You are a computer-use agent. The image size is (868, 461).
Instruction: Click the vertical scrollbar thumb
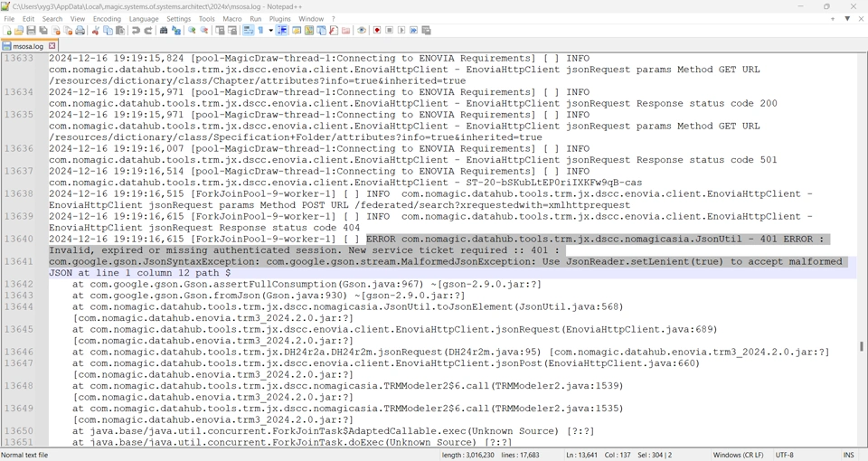click(862, 346)
